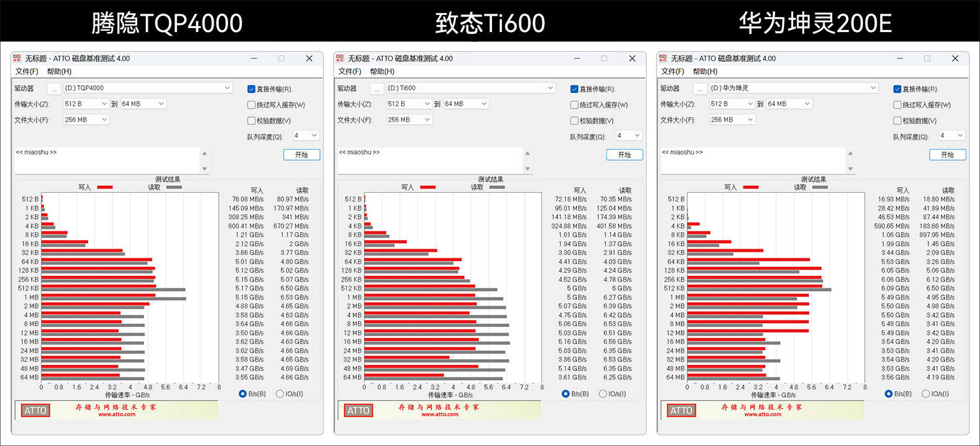The height and width of the screenshot is (446, 980).
Task: Select IO/s(I) radio in Ti600 window
Action: point(602,394)
